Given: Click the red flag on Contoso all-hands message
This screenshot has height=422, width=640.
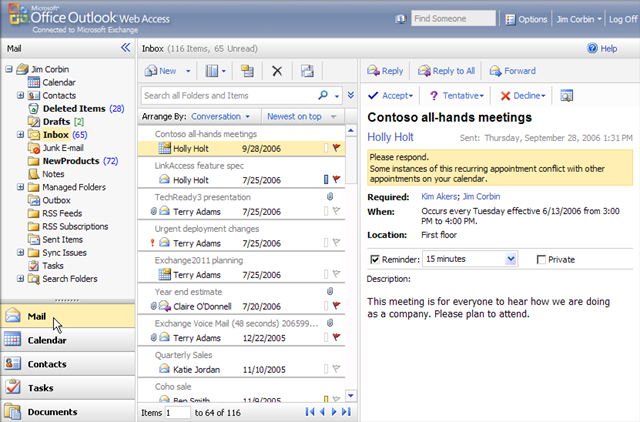Looking at the screenshot, I should point(336,148).
